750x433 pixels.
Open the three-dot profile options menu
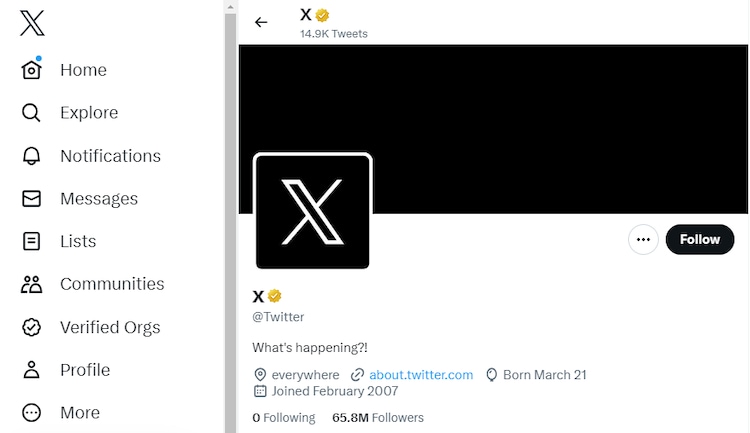tap(643, 240)
